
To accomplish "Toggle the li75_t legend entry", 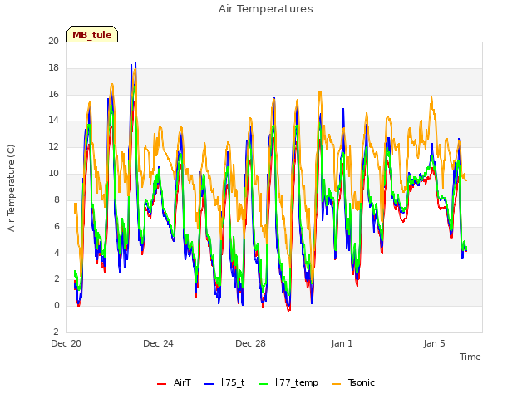I will tap(224, 383).
